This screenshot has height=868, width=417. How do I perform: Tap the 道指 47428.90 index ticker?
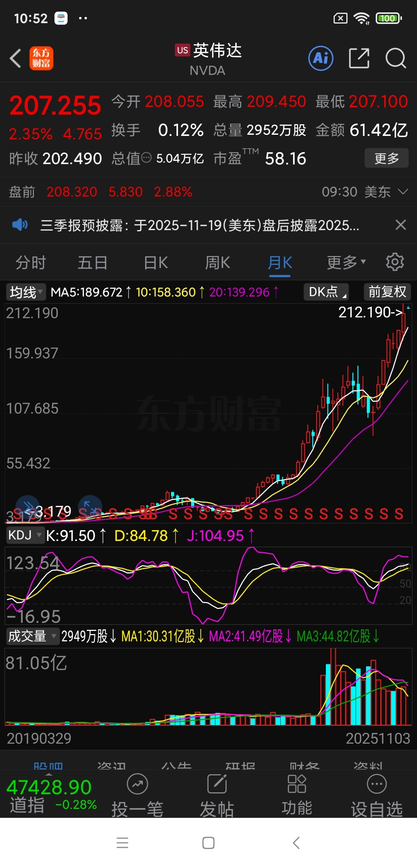(51, 796)
